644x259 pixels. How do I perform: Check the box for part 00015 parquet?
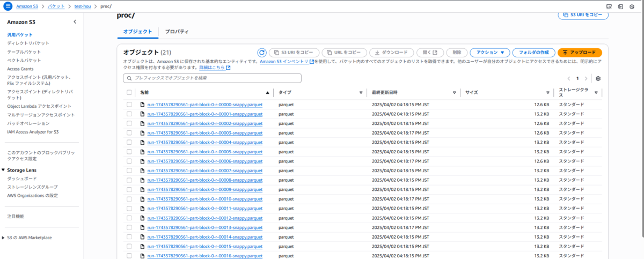pos(129,246)
